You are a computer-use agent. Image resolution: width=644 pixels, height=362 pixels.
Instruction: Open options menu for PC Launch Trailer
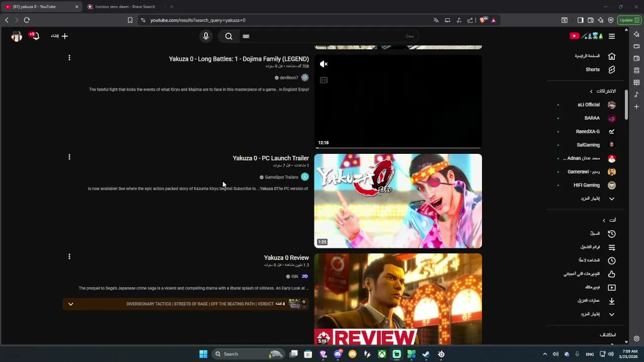coord(69,157)
